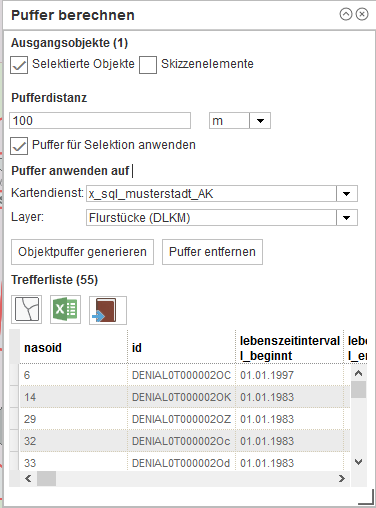This screenshot has width=376, height=508.
Task: Click the horizontal scrollbar thumb
Action: [x=46, y=479]
